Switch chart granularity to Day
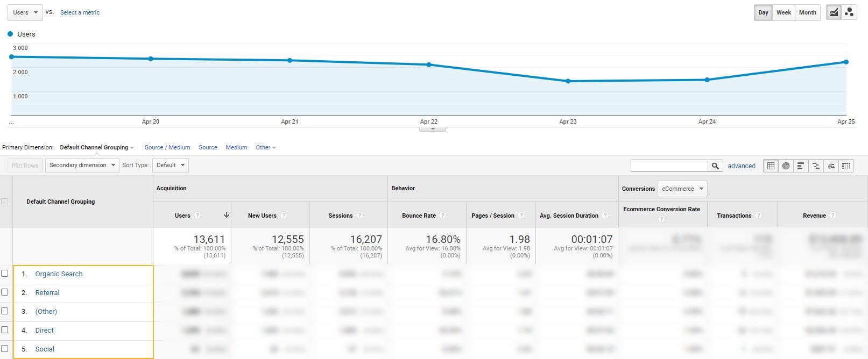868x359 pixels. pos(763,12)
